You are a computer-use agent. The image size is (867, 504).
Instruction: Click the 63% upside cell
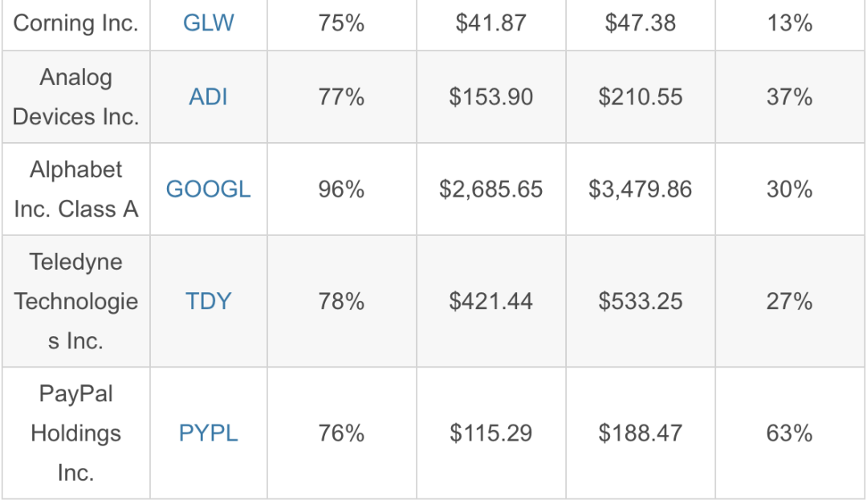[x=790, y=433]
